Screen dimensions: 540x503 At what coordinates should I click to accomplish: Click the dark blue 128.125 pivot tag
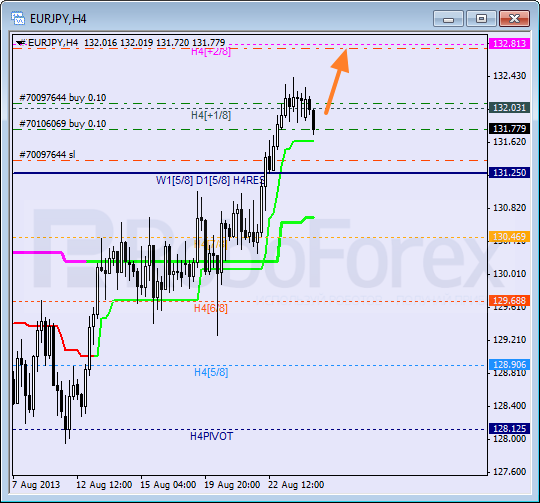click(x=509, y=429)
